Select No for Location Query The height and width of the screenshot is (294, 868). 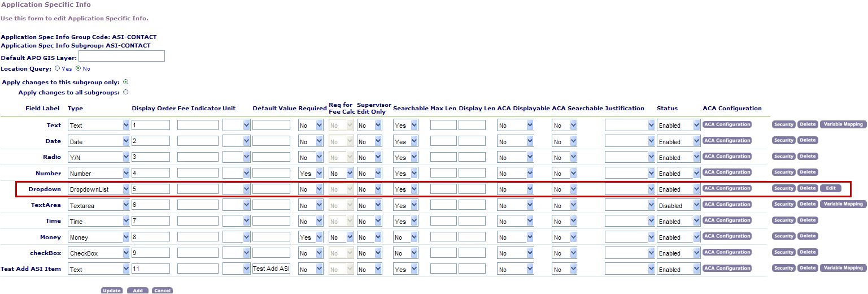pos(78,68)
